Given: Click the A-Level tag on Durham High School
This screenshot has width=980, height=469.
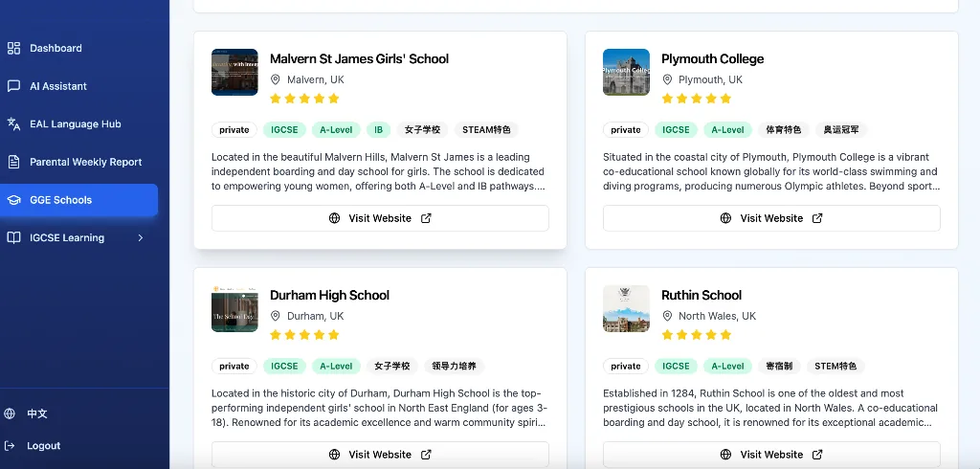Looking at the screenshot, I should (336, 367).
